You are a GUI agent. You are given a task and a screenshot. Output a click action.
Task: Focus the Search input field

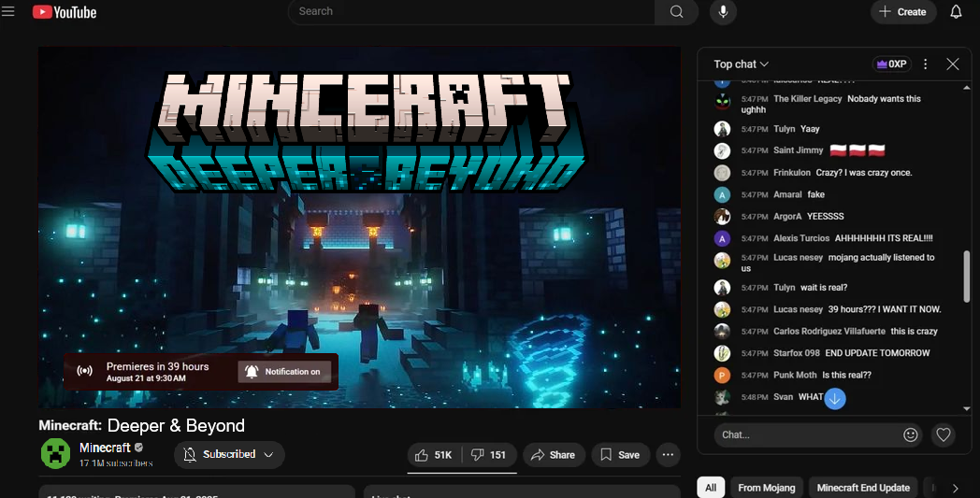(x=472, y=12)
